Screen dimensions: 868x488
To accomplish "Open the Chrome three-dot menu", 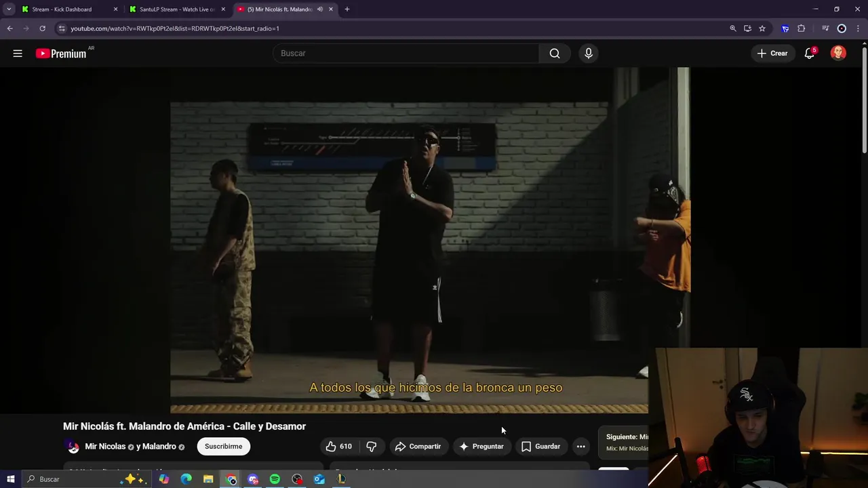I will click(x=859, y=28).
